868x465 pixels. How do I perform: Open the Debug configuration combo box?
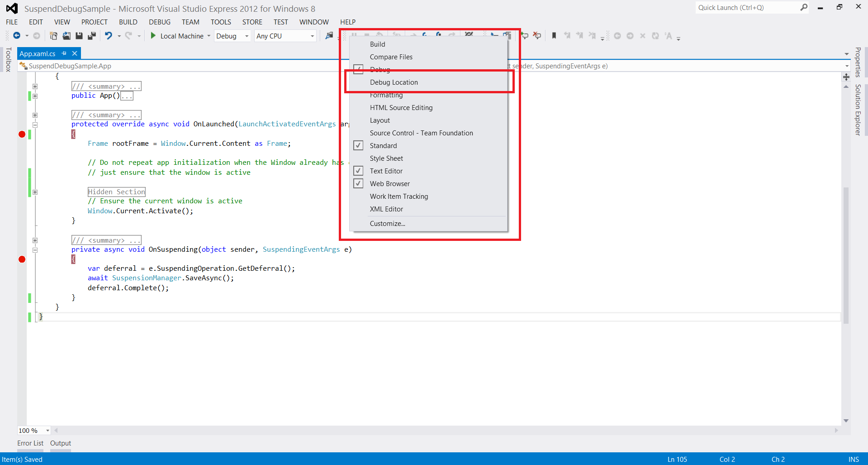click(x=232, y=36)
